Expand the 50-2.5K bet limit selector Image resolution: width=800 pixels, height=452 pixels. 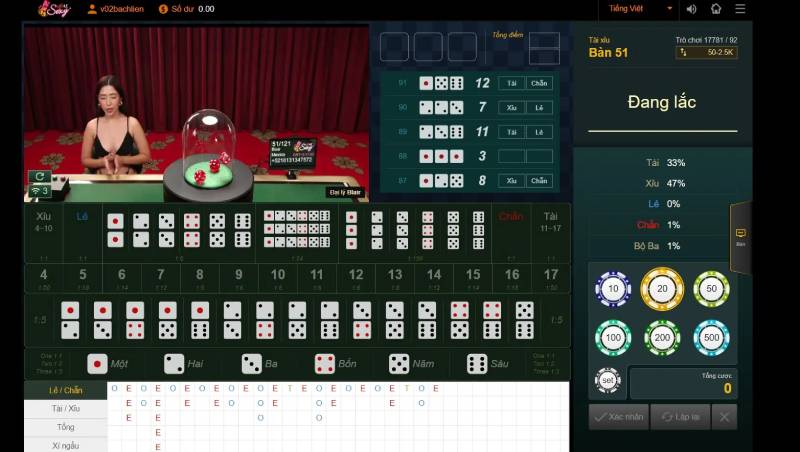(x=707, y=52)
